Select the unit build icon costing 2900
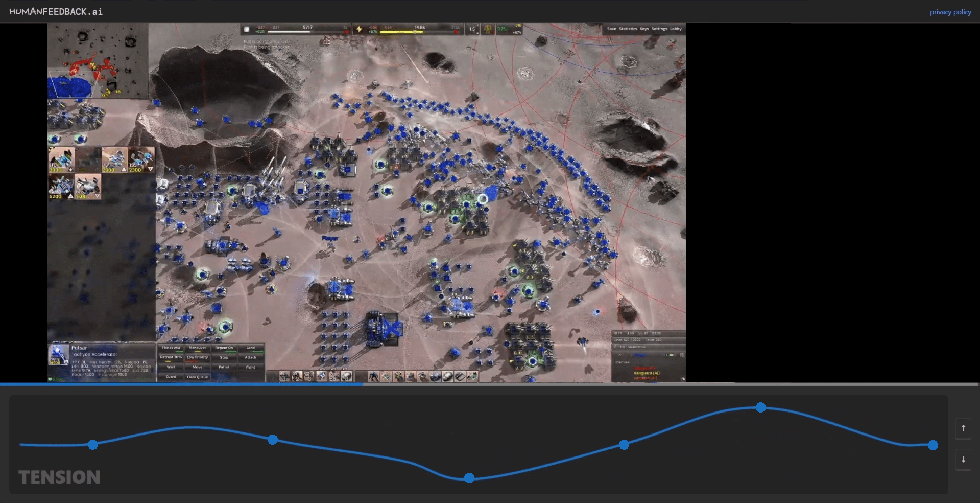The height and width of the screenshot is (503, 980). (114, 159)
